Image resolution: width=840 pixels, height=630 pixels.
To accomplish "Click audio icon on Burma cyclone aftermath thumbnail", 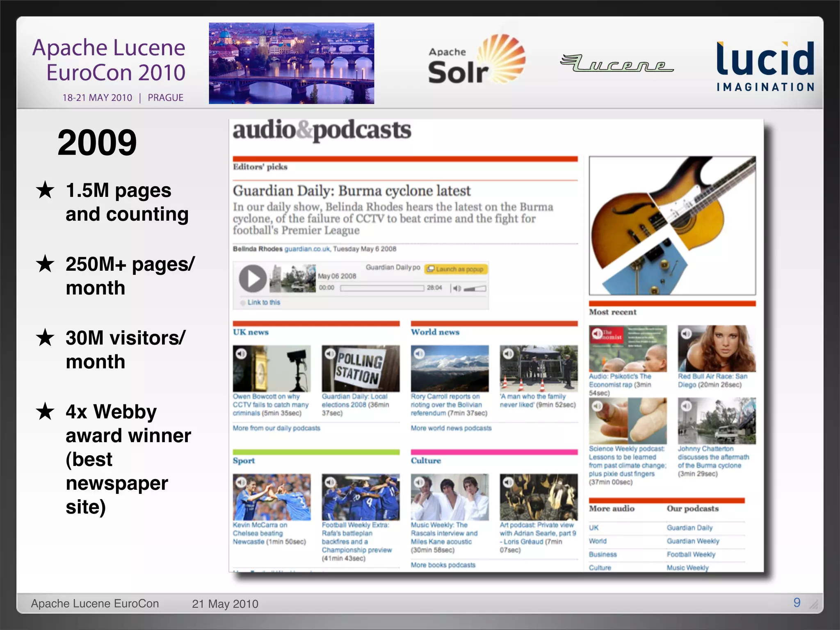I will 686,406.
